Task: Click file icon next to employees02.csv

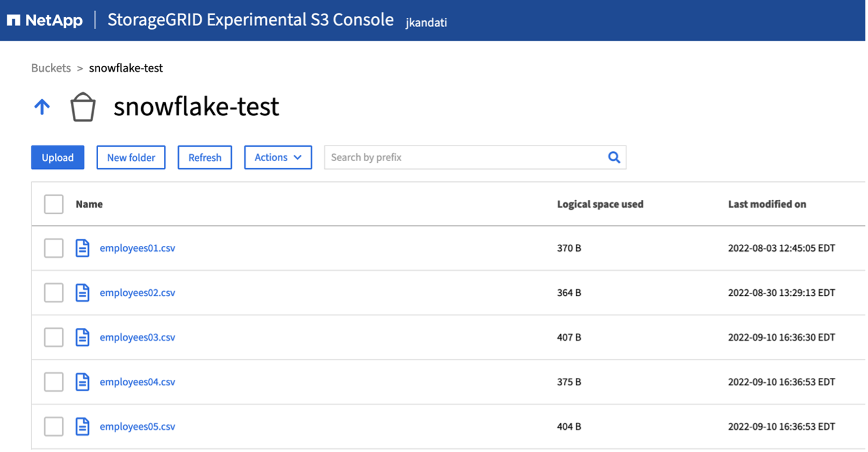Action: coord(83,293)
